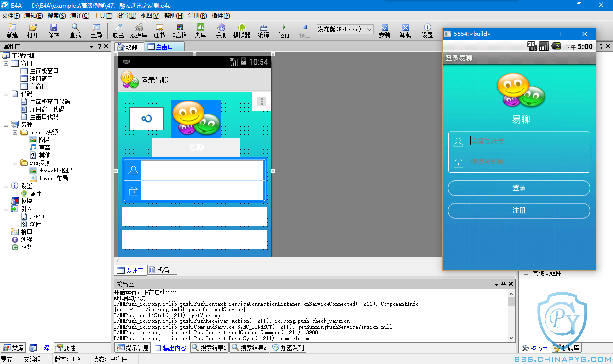613x364 pixels.
Task: Switch to the 代码区 tab
Action: [x=162, y=270]
